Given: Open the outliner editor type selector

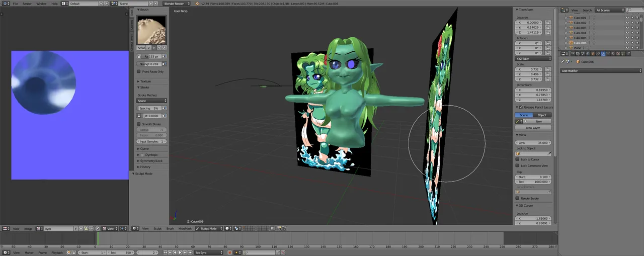Looking at the screenshot, I should pos(565,10).
